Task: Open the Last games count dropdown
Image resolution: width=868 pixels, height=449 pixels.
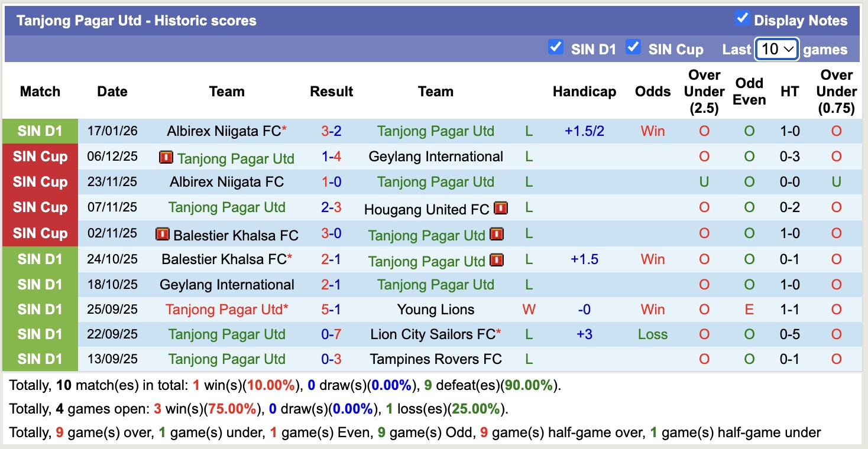Action: pyautogui.click(x=777, y=49)
